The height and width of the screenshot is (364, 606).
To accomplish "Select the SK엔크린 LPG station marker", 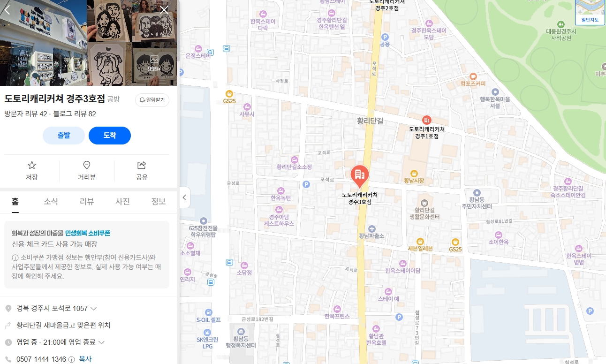I will [207, 332].
